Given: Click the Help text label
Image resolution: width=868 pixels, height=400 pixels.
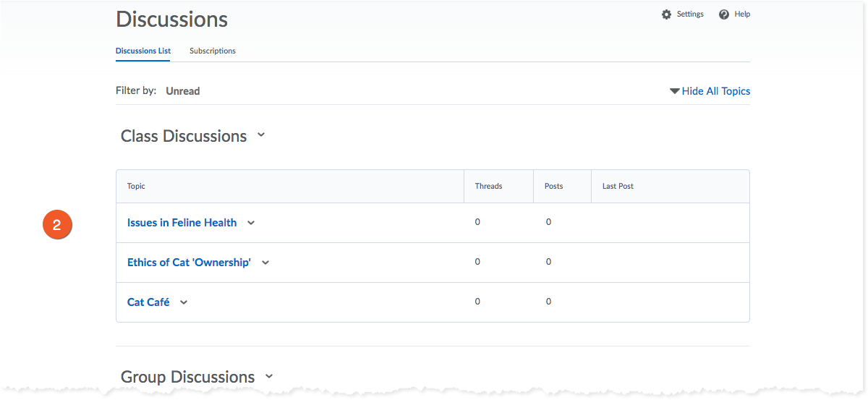Looking at the screenshot, I should 742,14.
